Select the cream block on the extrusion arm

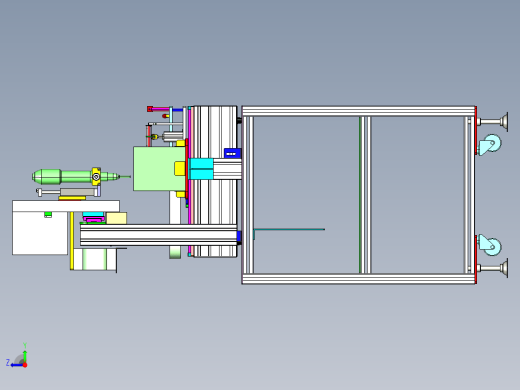[x=116, y=218]
